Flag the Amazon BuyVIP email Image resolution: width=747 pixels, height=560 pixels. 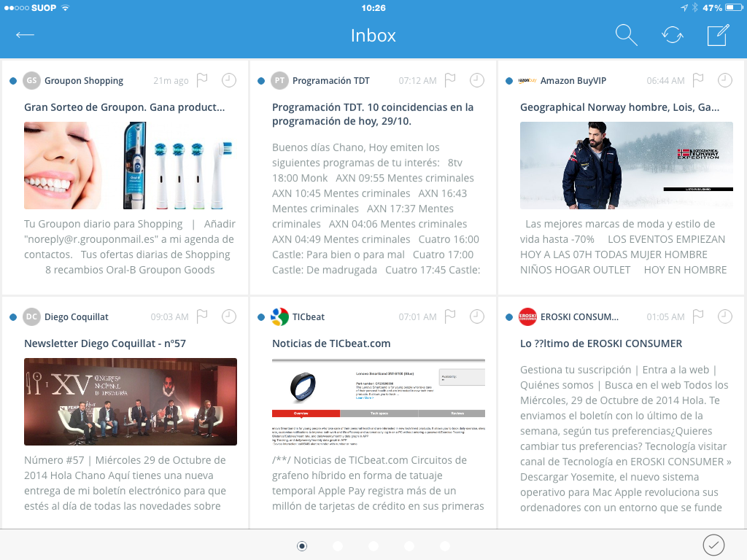(698, 80)
